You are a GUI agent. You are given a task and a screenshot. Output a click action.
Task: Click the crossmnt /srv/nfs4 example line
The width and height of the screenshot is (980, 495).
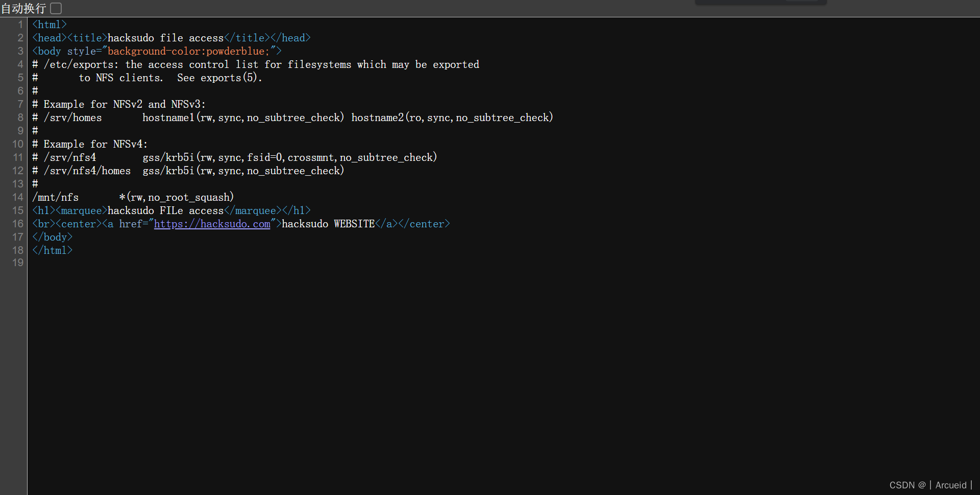(235, 157)
